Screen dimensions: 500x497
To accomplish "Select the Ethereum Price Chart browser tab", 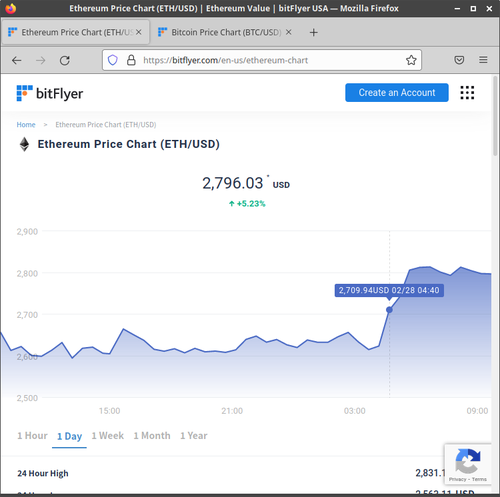I will 75,32.
